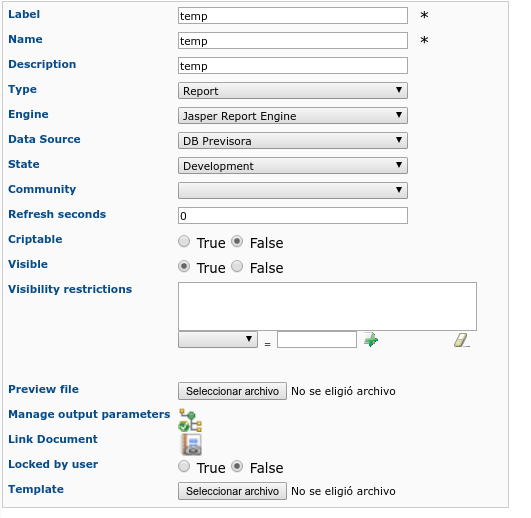Screen dimensions: 531x518
Task: Change the State dropdown from Development
Action: (293, 166)
